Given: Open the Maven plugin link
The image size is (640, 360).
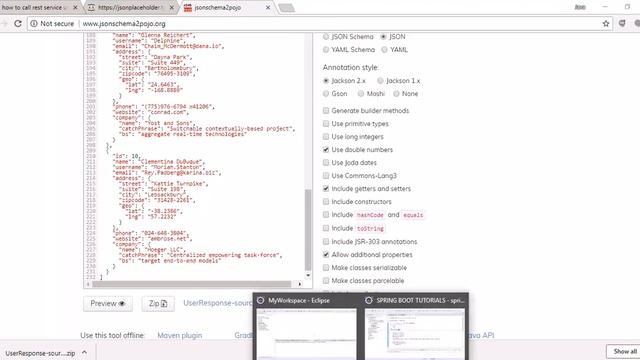Looking at the screenshot, I should pyautogui.click(x=180, y=336).
